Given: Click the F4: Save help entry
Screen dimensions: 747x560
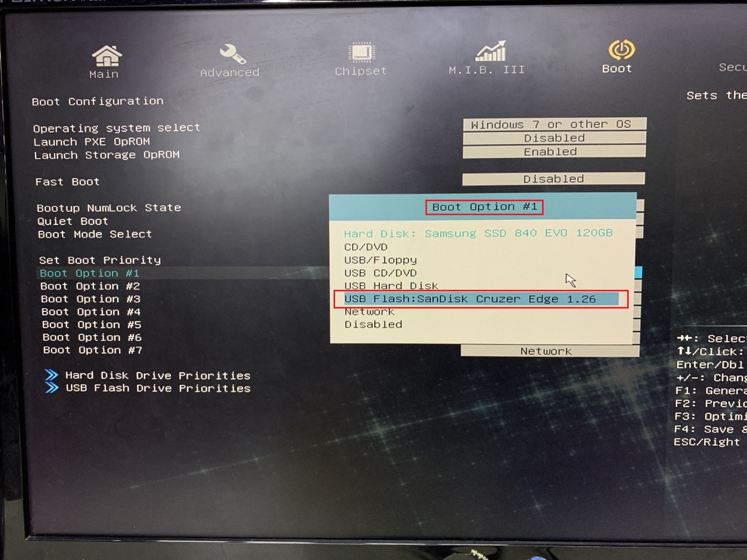Looking at the screenshot, I should pos(710,429).
